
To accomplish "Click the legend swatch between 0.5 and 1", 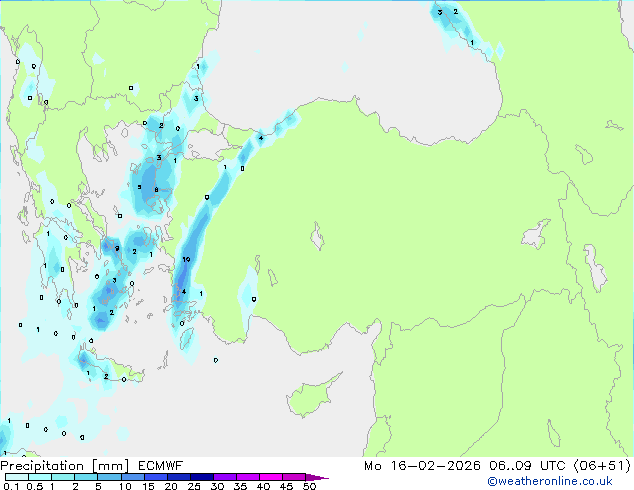I will (40, 477).
